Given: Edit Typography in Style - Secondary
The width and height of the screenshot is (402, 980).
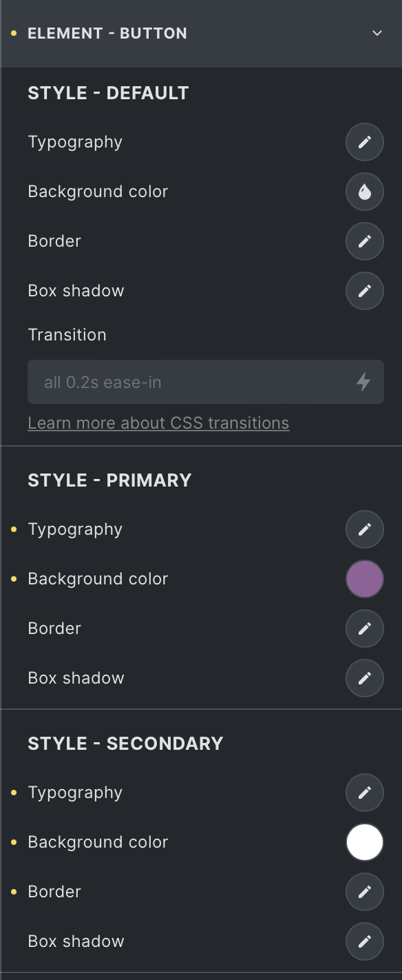Looking at the screenshot, I should [365, 793].
